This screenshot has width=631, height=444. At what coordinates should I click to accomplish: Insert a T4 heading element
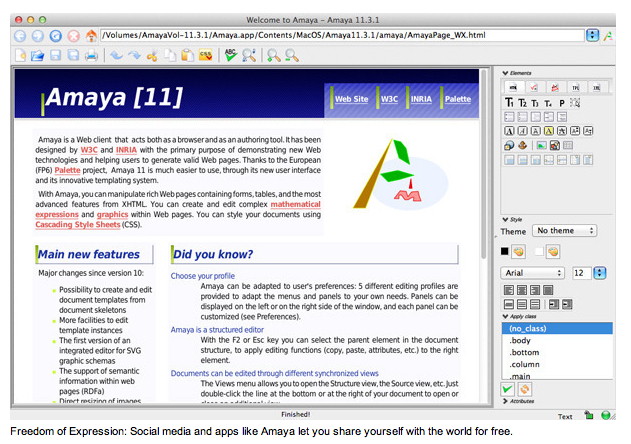(548, 103)
